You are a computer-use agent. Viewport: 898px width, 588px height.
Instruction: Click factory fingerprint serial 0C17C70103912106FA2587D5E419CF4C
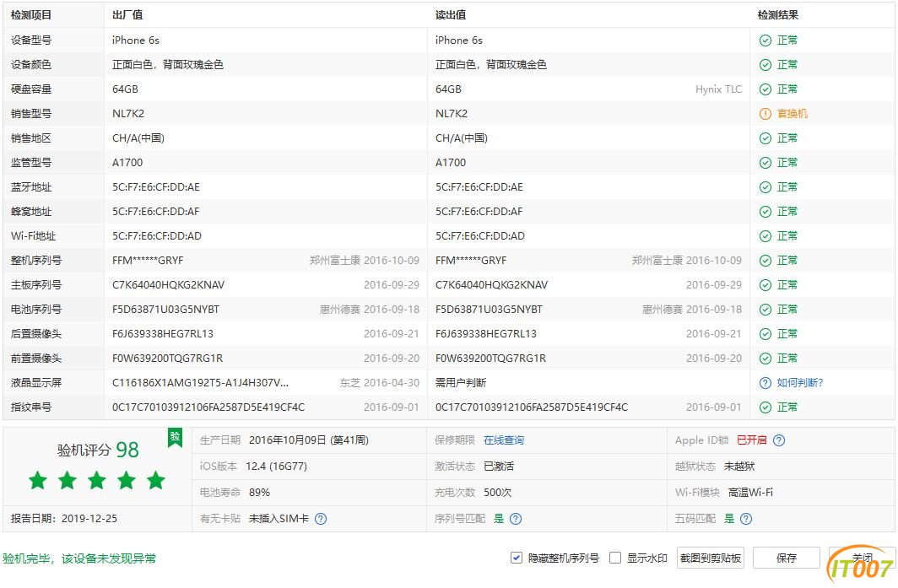click(208, 407)
